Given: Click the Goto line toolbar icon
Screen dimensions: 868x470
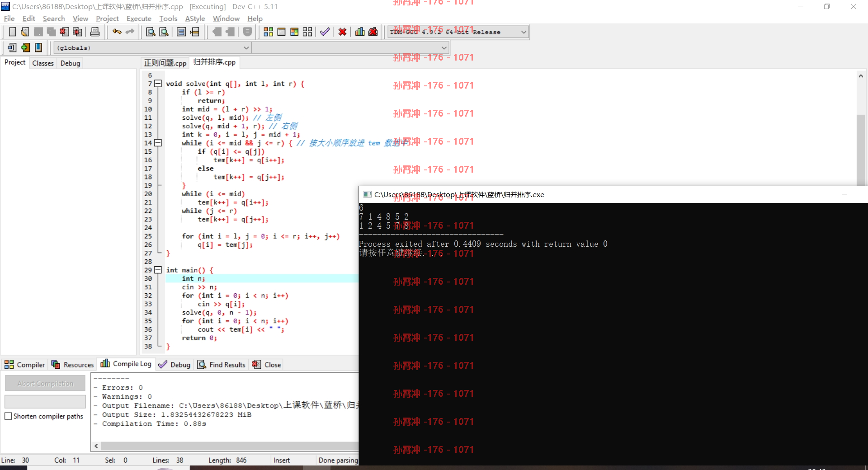Looking at the screenshot, I should (194, 32).
